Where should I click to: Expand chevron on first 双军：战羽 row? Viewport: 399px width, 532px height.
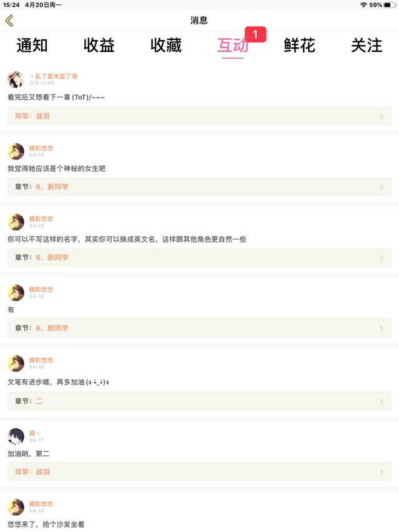click(x=382, y=117)
